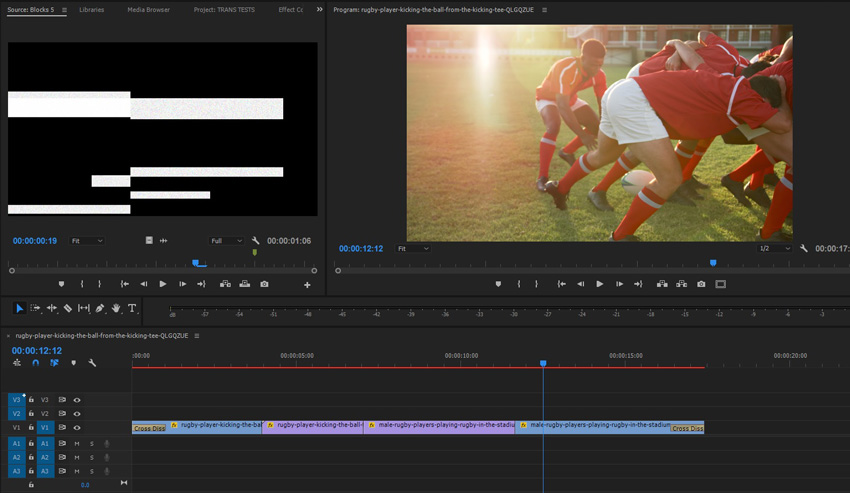The height and width of the screenshot is (493, 850).
Task: Switch to Media Browser tab
Action: tap(149, 10)
